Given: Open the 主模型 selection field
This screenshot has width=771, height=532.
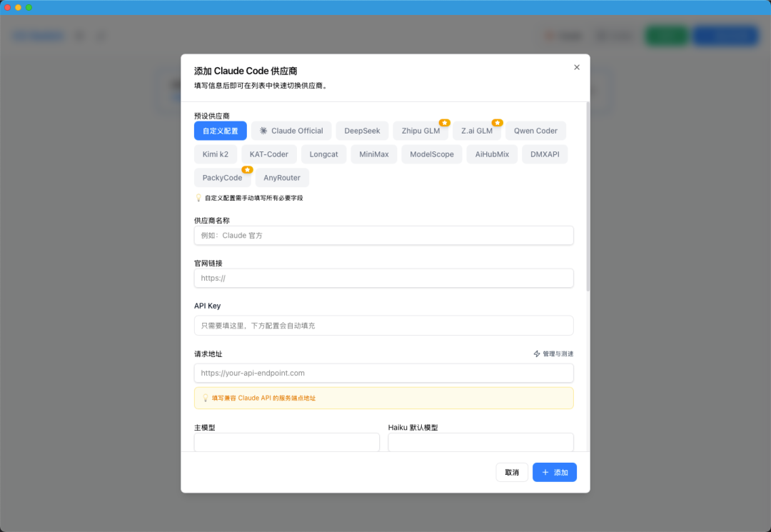Looking at the screenshot, I should (x=286, y=442).
